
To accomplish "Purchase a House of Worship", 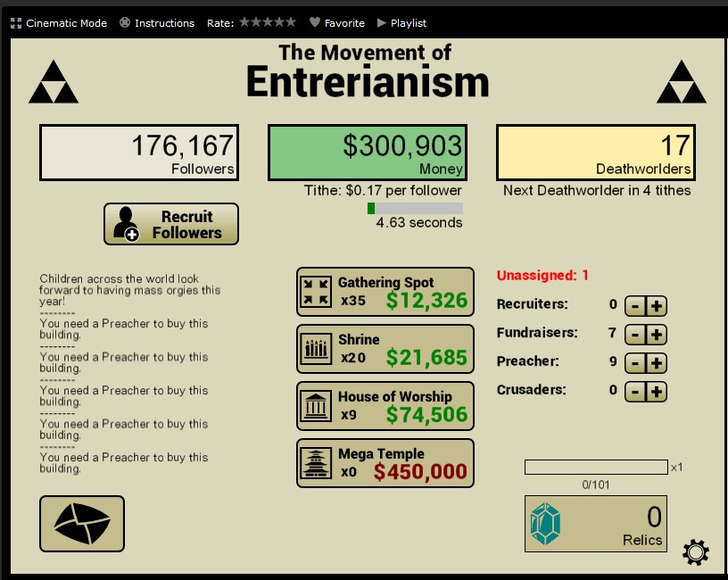I will tap(385, 406).
